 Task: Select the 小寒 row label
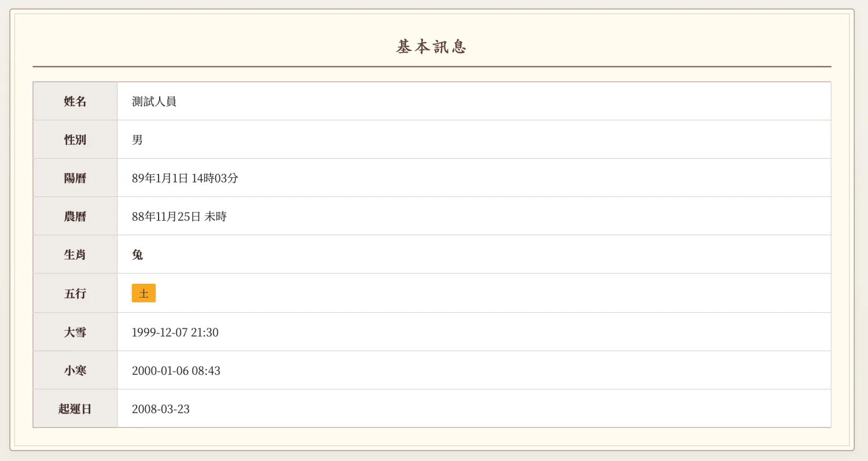[75, 370]
